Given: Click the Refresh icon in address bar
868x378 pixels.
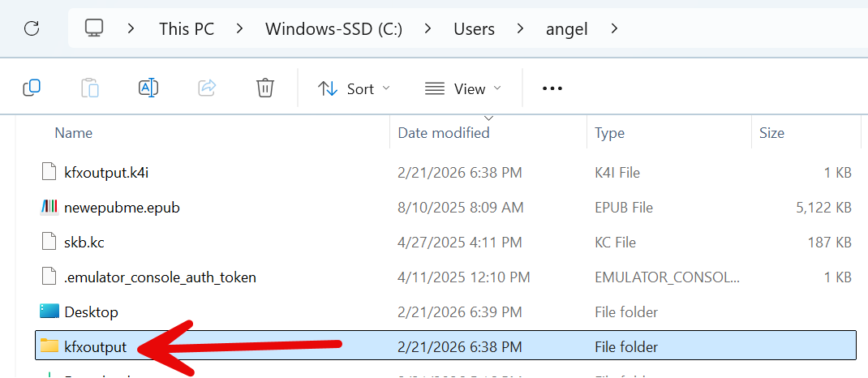Looking at the screenshot, I should click(32, 29).
